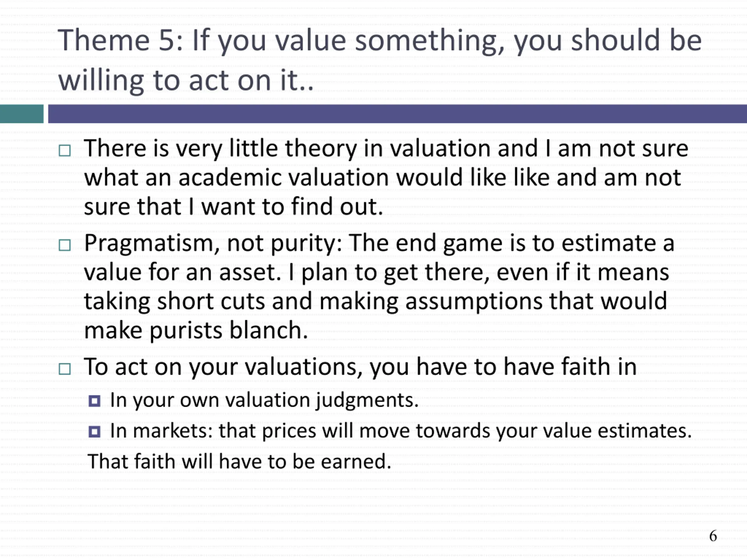Click the square bullet beside "There is very little theory"
Viewport: 747px width, 560px height.
click(64, 150)
